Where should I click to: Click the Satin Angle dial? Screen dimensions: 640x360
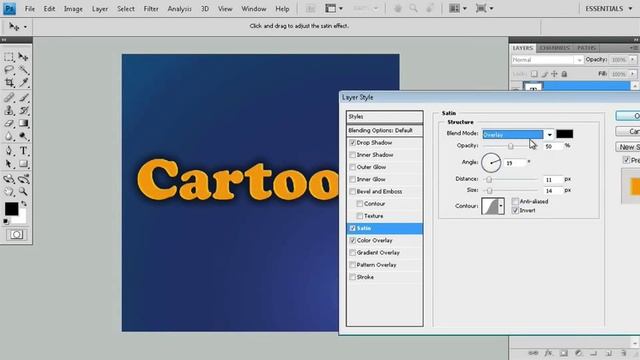491,162
